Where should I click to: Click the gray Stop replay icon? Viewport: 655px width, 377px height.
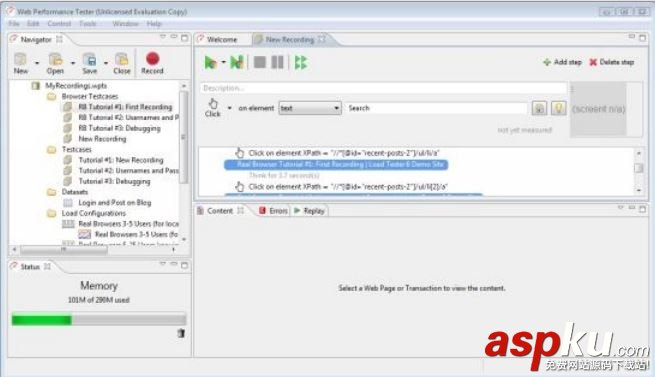point(260,63)
